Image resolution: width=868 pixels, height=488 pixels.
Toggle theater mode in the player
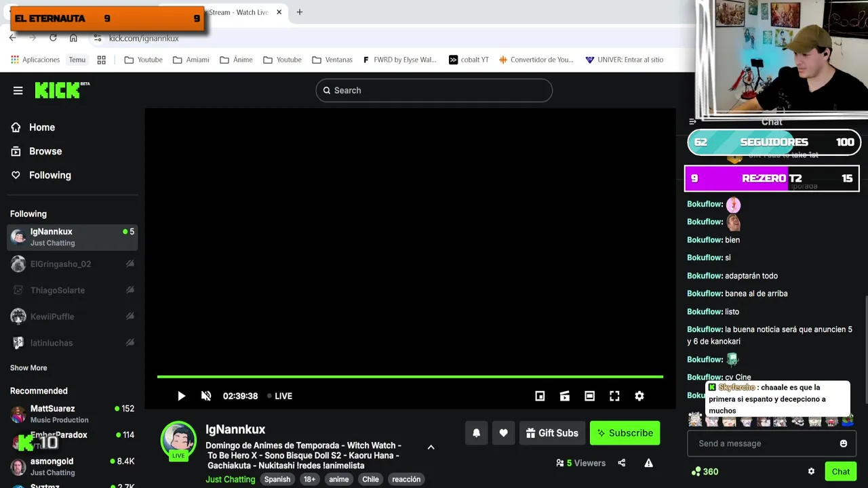pos(589,396)
